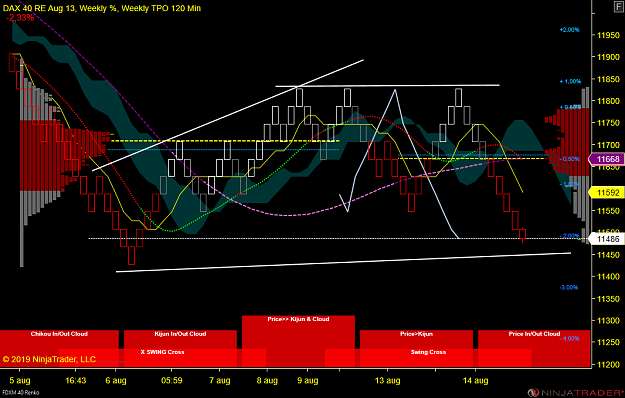Select the yellow 11592 price marker
Viewport: 625px width, 398px height.
pyautogui.click(x=607, y=193)
